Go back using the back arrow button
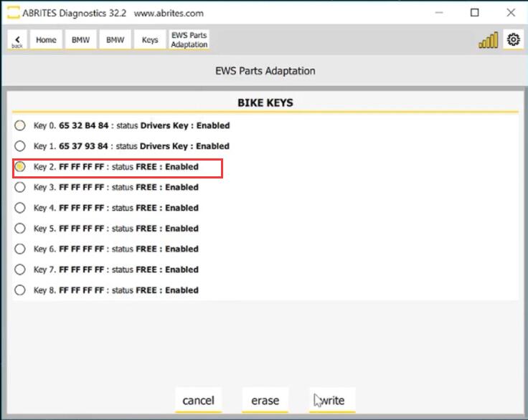The height and width of the screenshot is (420, 528). [x=17, y=39]
